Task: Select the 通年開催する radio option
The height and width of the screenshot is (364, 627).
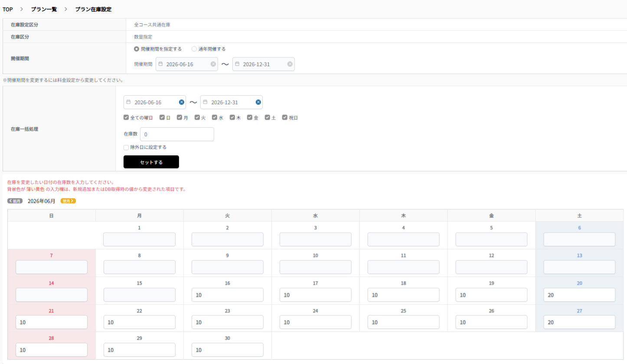Action: 194,49
